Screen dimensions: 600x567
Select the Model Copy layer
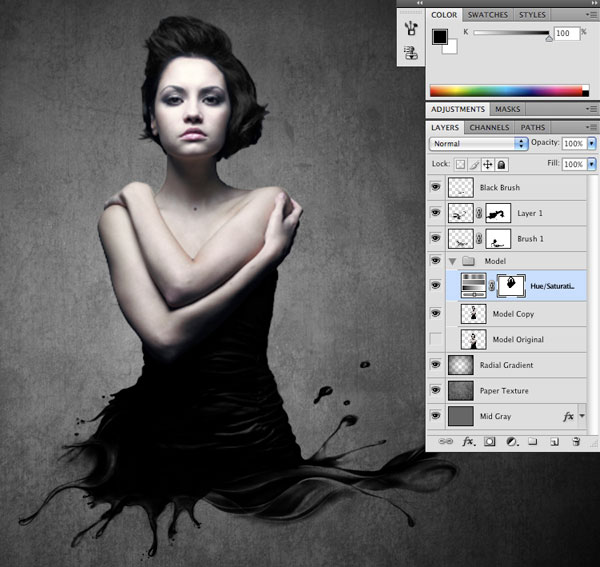[516, 314]
